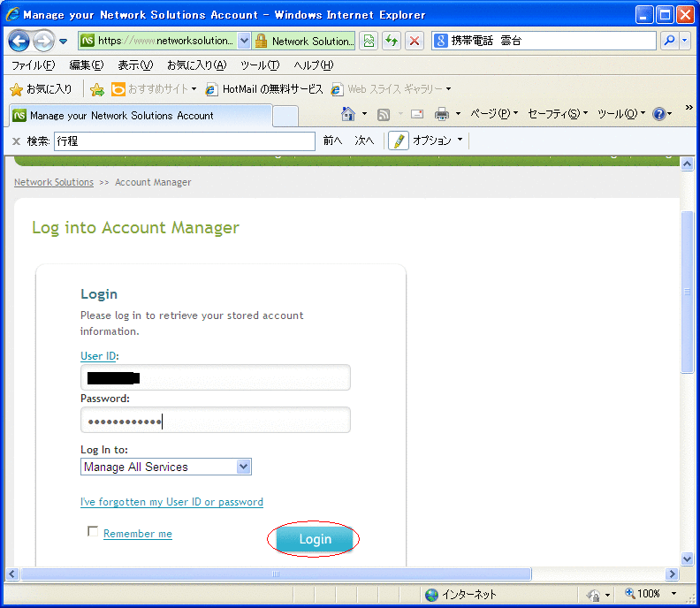
Task: Click I've forgotten my User ID or password
Action: 171,502
